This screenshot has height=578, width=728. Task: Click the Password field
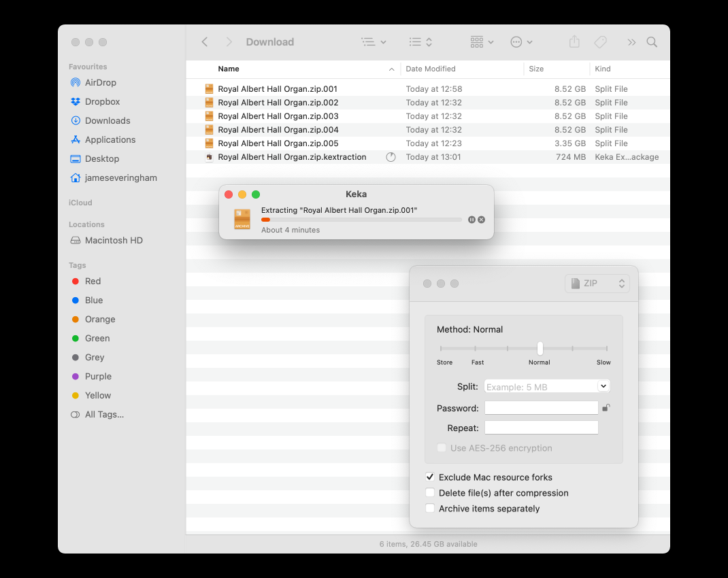[x=542, y=408]
